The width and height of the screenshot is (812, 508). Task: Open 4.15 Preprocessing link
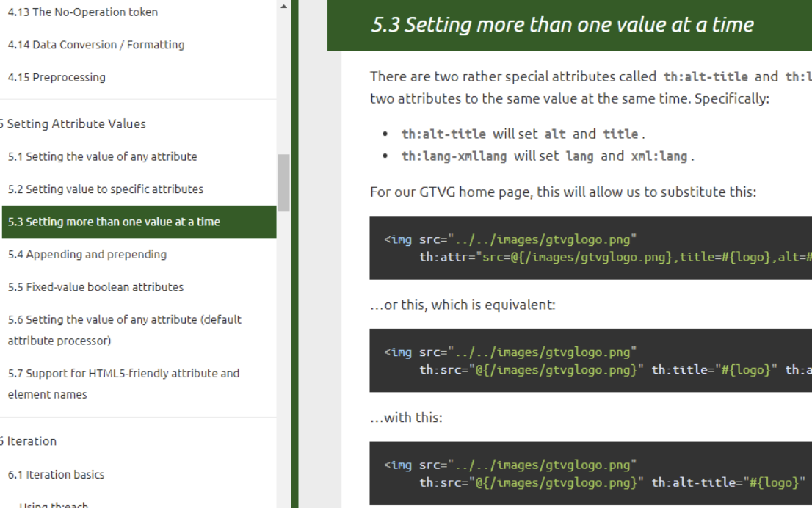tap(57, 77)
